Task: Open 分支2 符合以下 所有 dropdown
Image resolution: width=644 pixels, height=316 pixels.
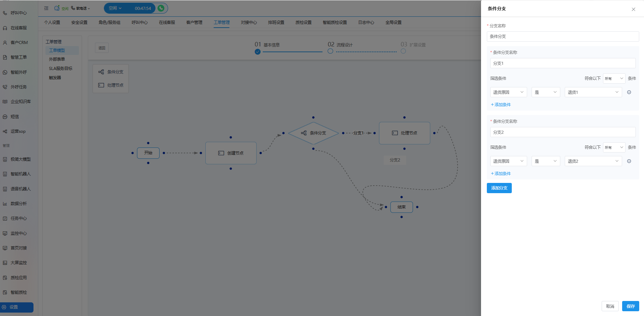Action: pyautogui.click(x=614, y=147)
